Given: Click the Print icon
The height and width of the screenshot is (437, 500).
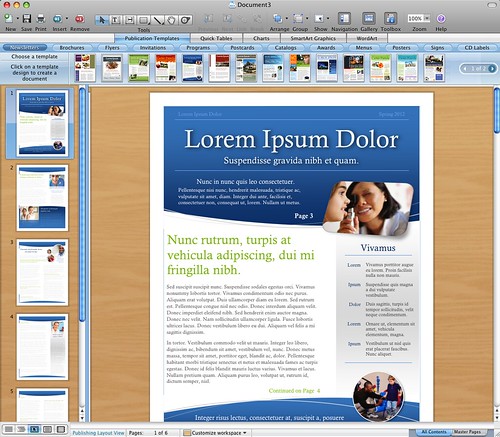Looking at the screenshot, I should (x=41, y=19).
